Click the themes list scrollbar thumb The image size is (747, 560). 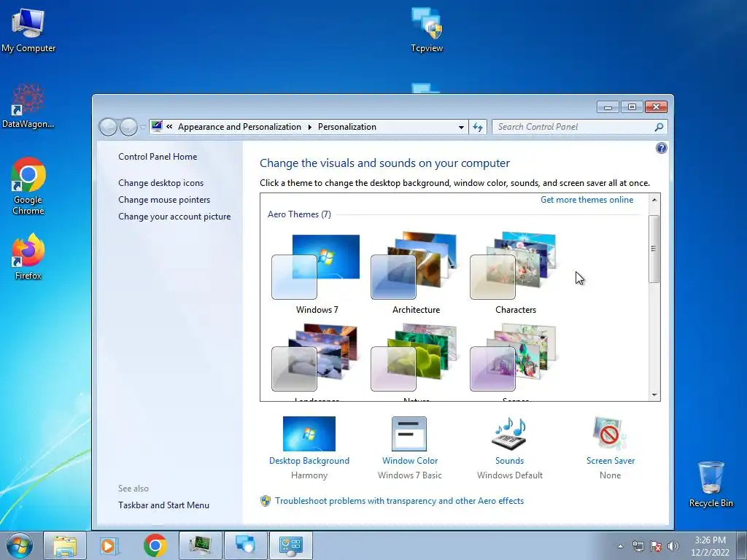(x=654, y=249)
